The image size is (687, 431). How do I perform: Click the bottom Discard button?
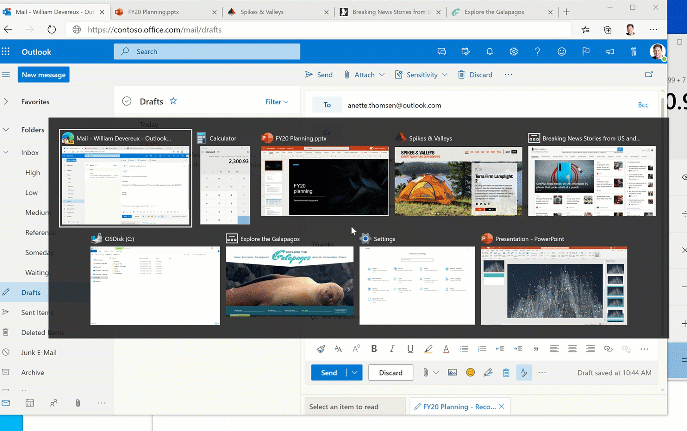coord(390,372)
